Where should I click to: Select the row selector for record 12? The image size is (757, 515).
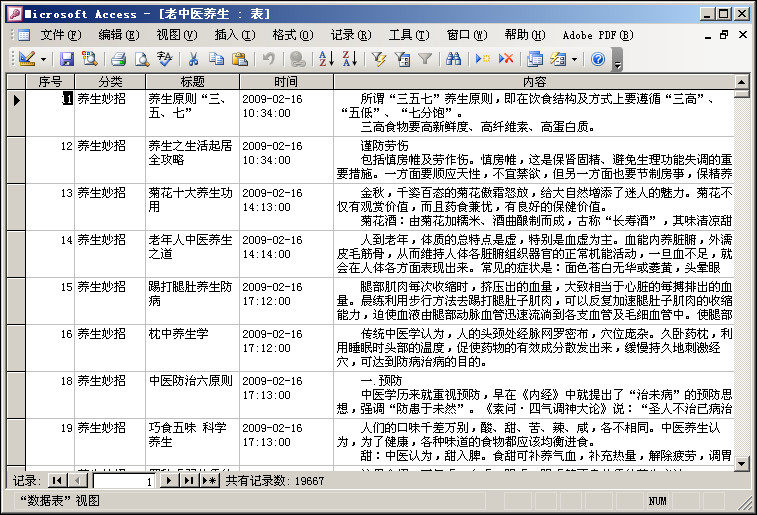coord(16,160)
